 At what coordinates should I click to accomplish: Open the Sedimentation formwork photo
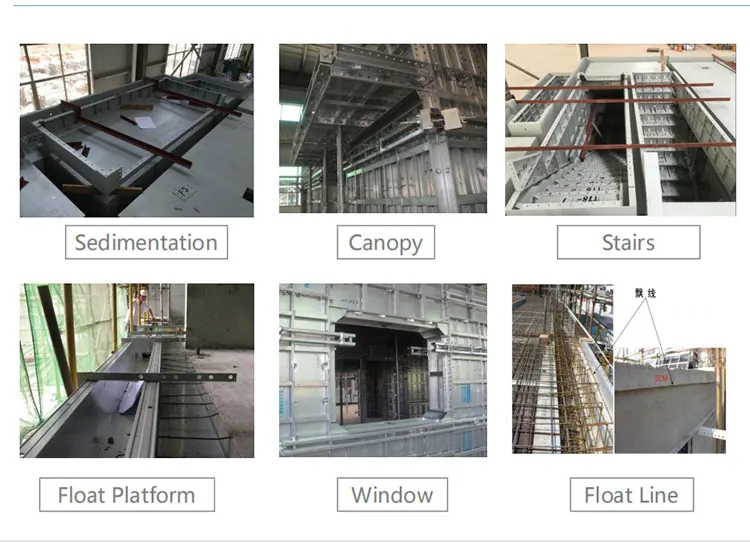(x=137, y=131)
